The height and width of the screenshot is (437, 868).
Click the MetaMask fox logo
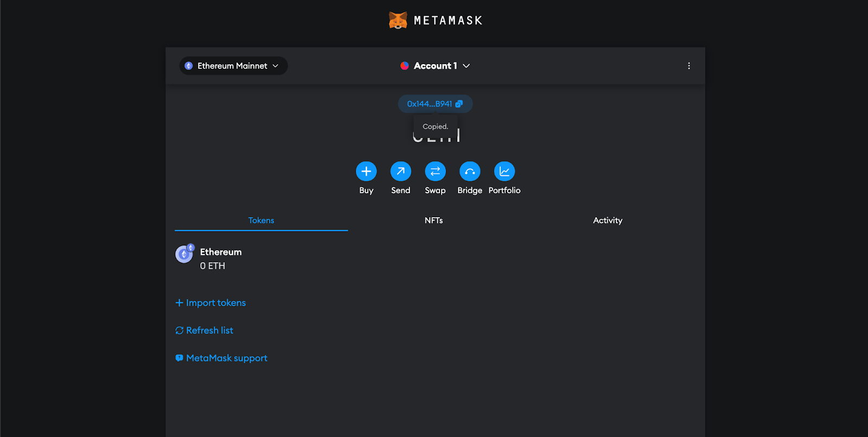pyautogui.click(x=398, y=21)
